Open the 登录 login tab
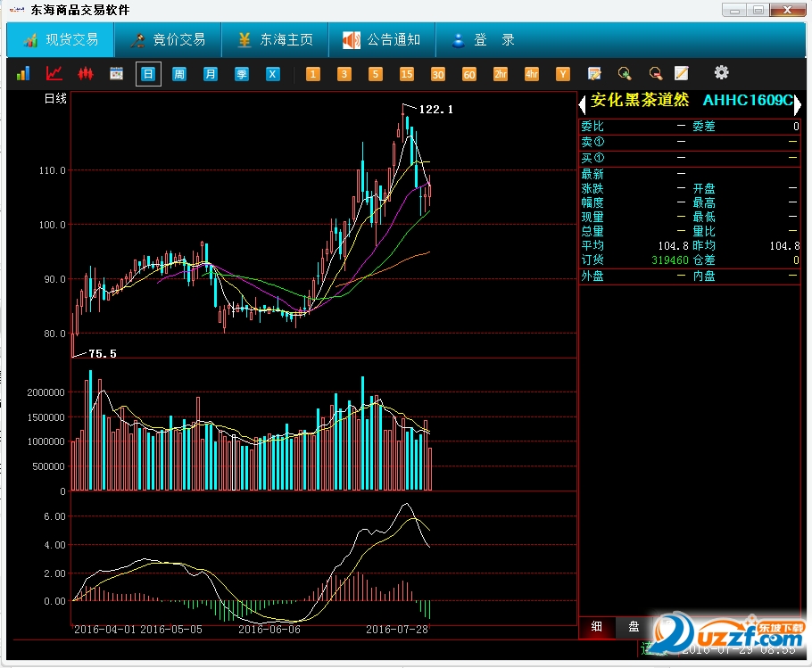 coord(483,40)
